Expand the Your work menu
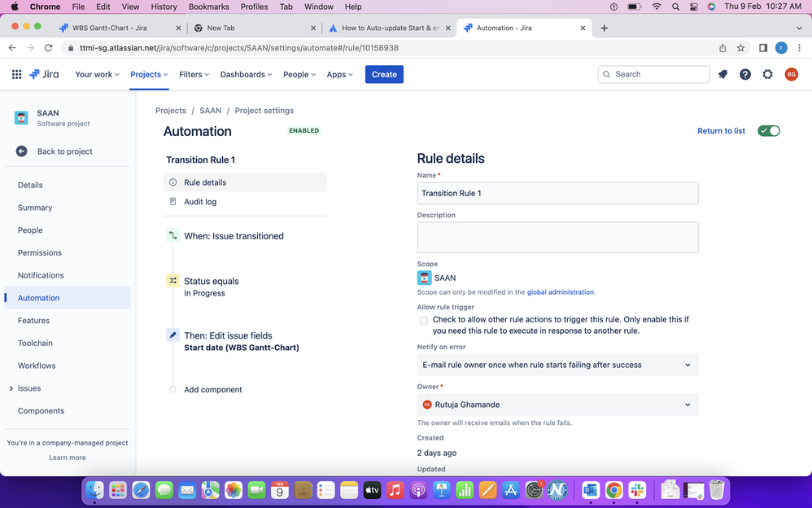812x508 pixels. coord(97,74)
